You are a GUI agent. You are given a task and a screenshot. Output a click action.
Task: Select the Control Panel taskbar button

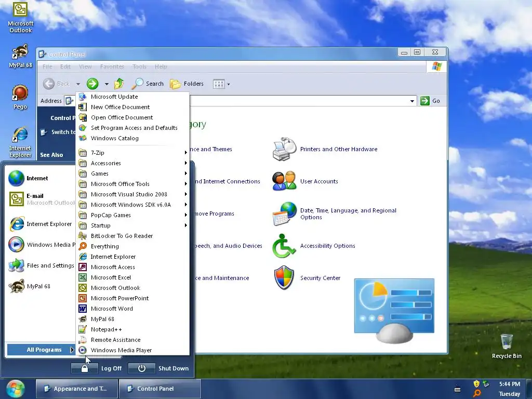(160, 389)
